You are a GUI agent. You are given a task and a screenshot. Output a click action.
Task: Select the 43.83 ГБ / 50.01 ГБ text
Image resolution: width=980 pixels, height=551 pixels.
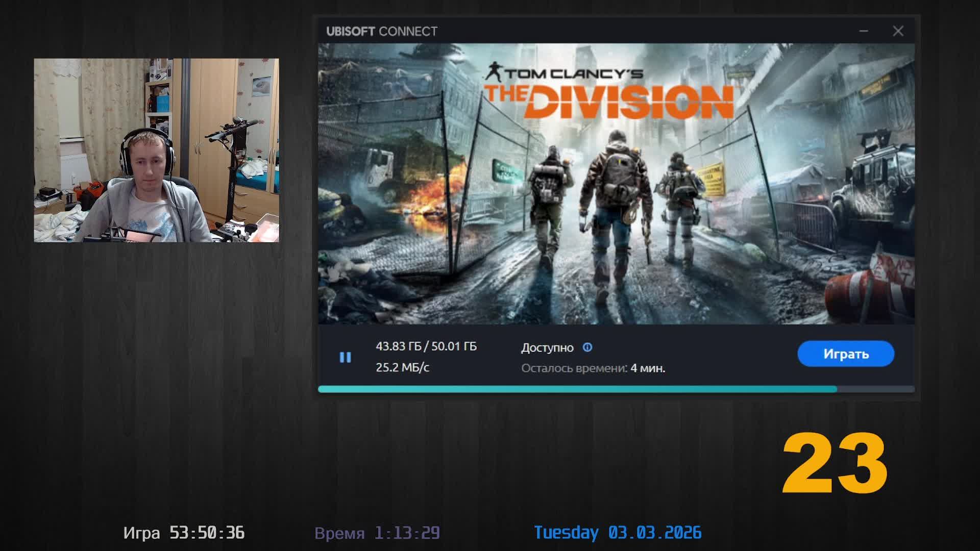pos(426,346)
